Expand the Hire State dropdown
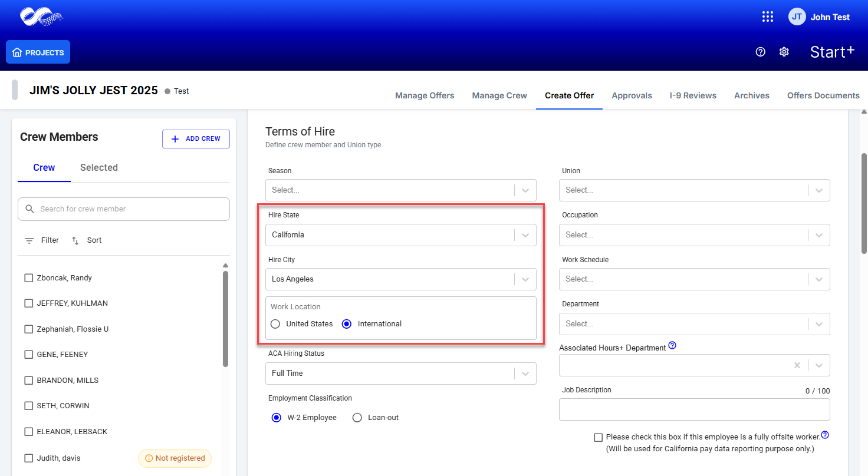The image size is (868, 476). (525, 235)
